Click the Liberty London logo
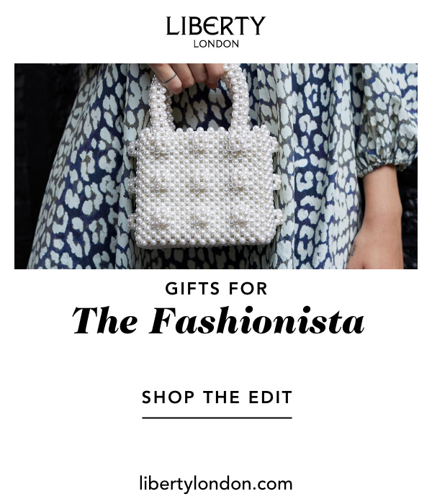 tap(216, 32)
